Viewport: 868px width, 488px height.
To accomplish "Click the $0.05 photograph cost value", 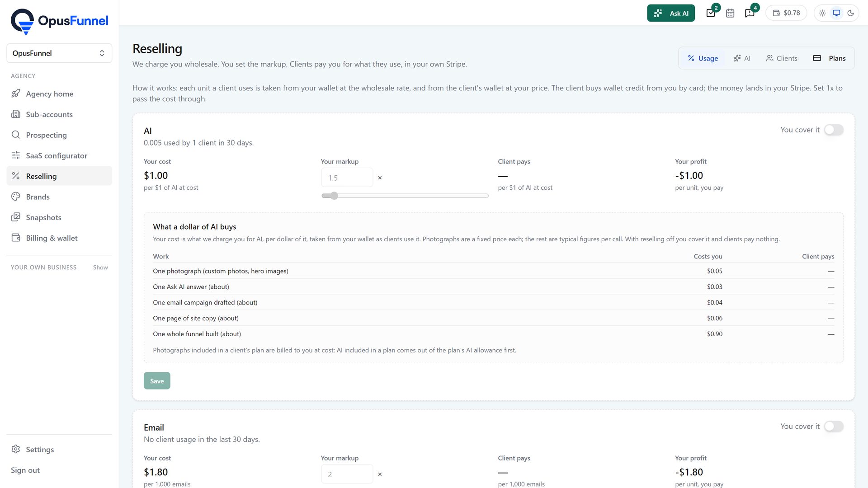I will point(715,271).
